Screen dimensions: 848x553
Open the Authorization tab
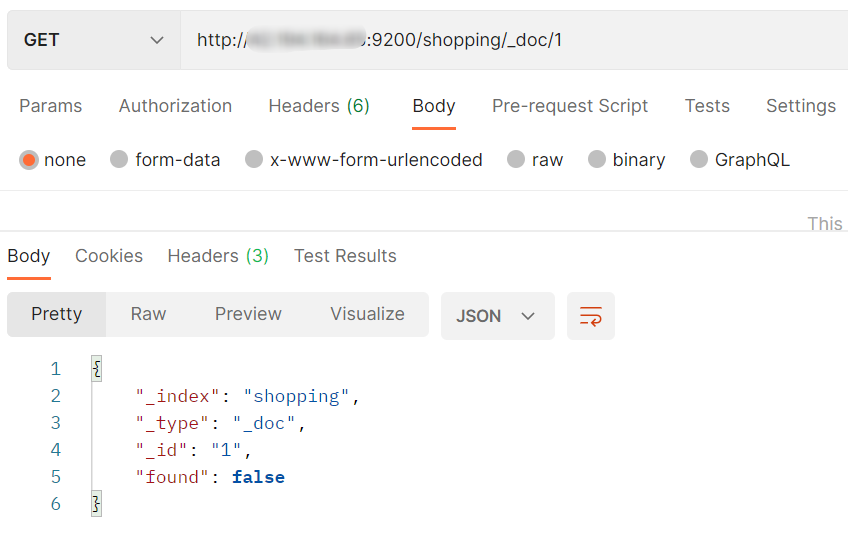click(x=175, y=106)
